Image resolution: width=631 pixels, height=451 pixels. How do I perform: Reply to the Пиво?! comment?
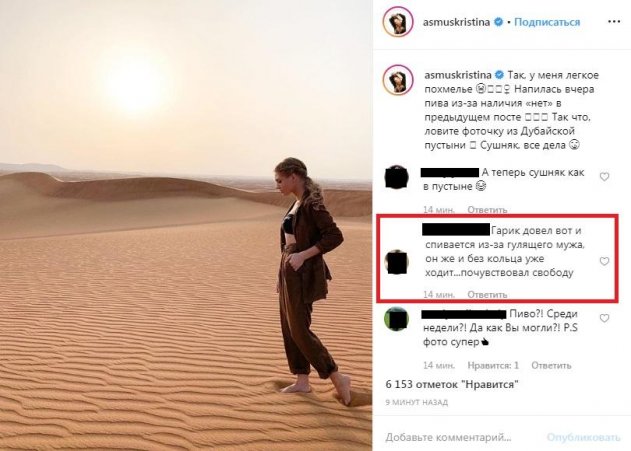tap(551, 365)
